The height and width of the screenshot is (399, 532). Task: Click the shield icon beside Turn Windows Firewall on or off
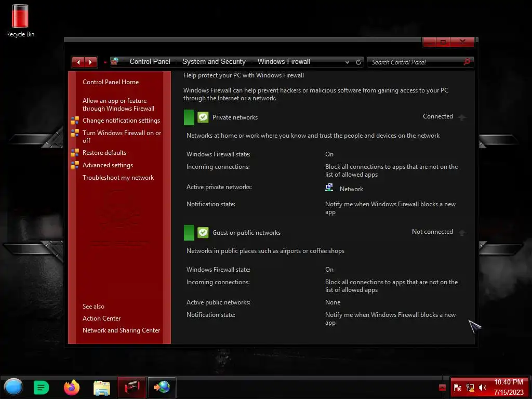click(x=75, y=133)
